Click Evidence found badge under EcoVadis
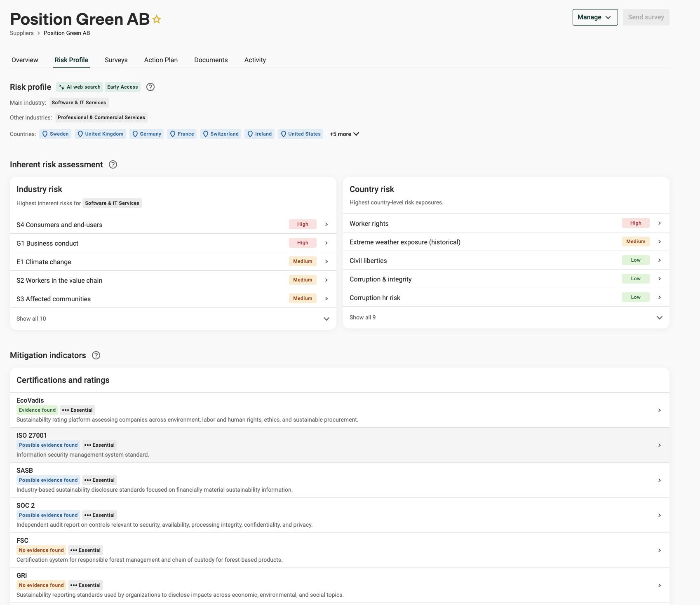 click(x=37, y=410)
